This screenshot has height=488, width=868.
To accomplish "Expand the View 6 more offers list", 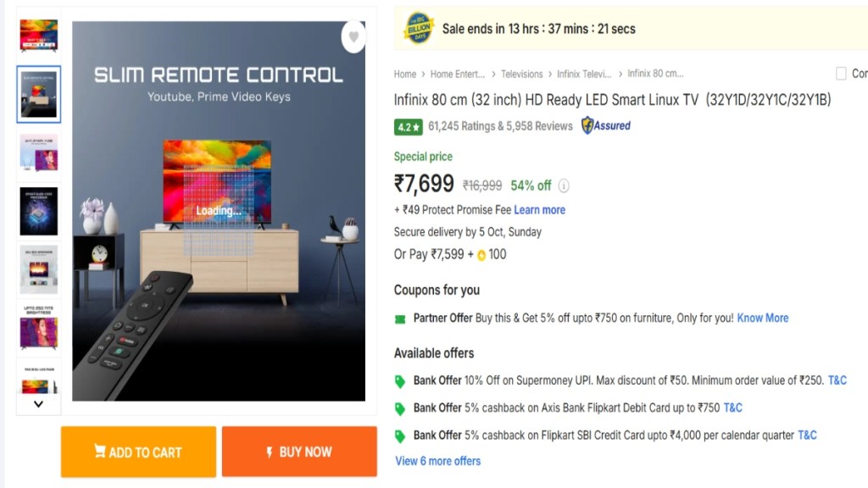I will tap(437, 461).
